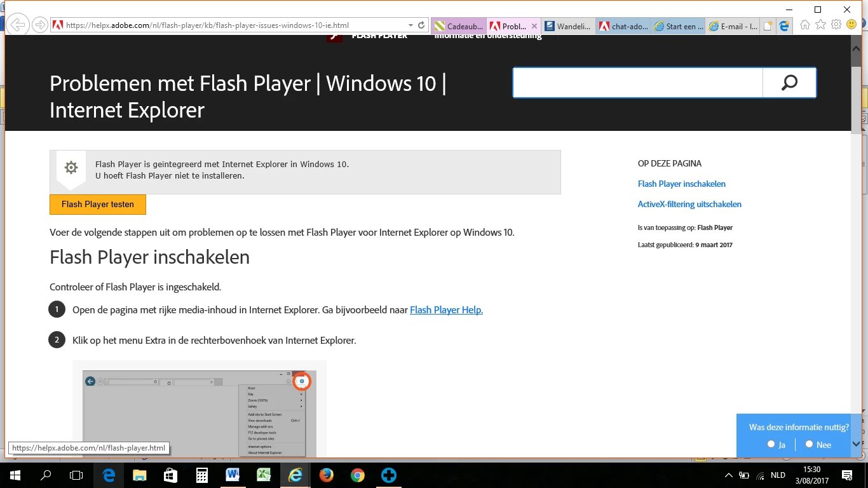This screenshot has height=488, width=868.
Task: Collapse the feedback panel with chevron
Action: pos(856,444)
